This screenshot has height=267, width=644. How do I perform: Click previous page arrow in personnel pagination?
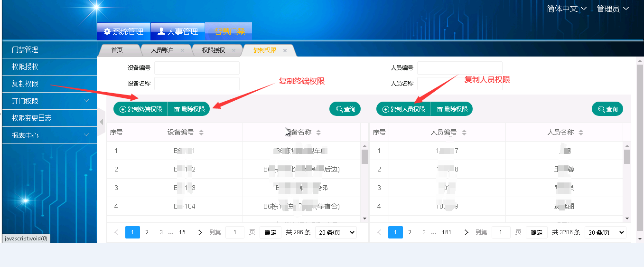tap(380, 232)
